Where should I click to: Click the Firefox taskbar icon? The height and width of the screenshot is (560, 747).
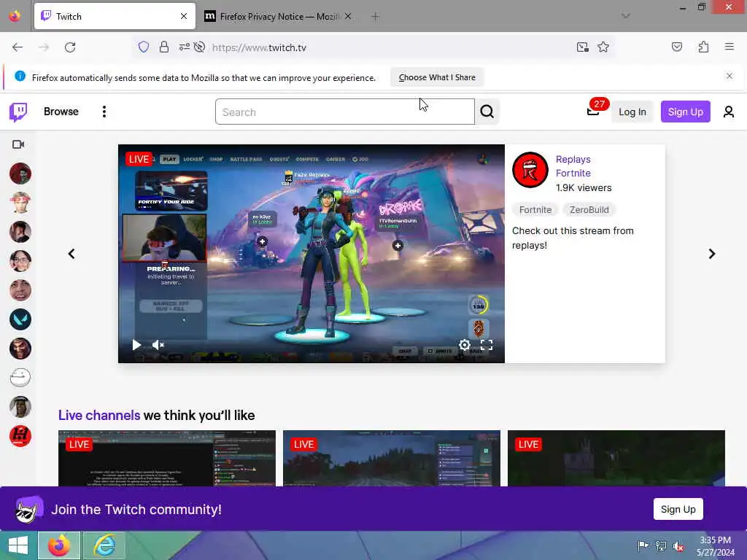[59, 545]
